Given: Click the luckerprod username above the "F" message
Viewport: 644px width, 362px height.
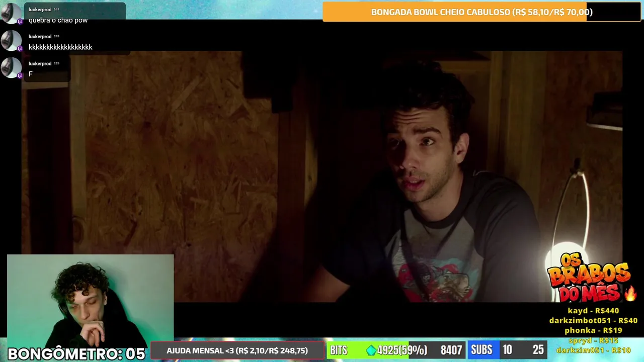Looking at the screenshot, I should [40, 64].
